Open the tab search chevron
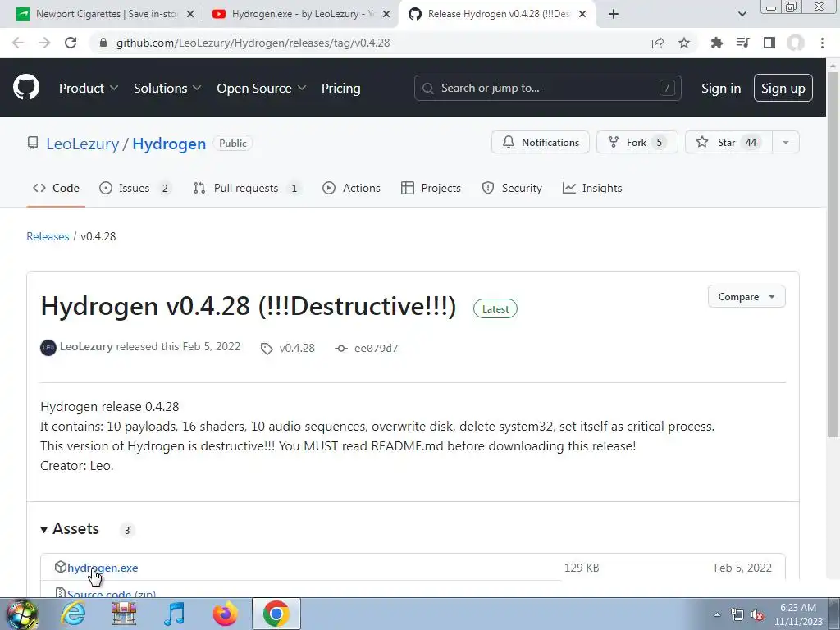 pyautogui.click(x=742, y=14)
